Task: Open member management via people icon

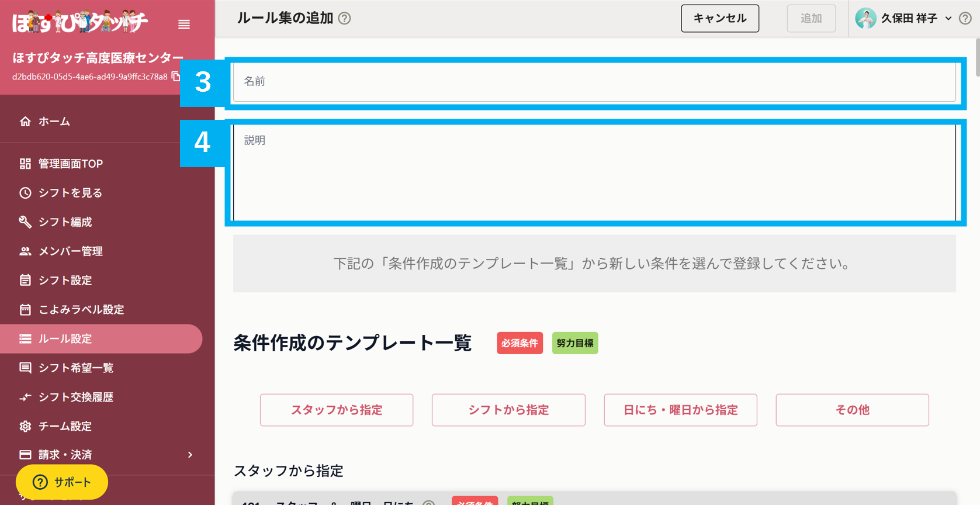Action: click(25, 251)
